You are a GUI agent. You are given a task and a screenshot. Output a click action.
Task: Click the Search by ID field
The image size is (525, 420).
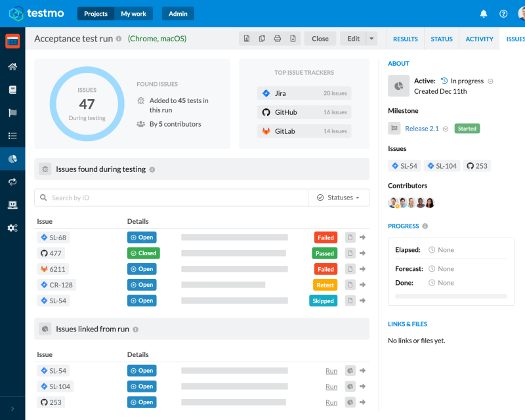point(177,198)
